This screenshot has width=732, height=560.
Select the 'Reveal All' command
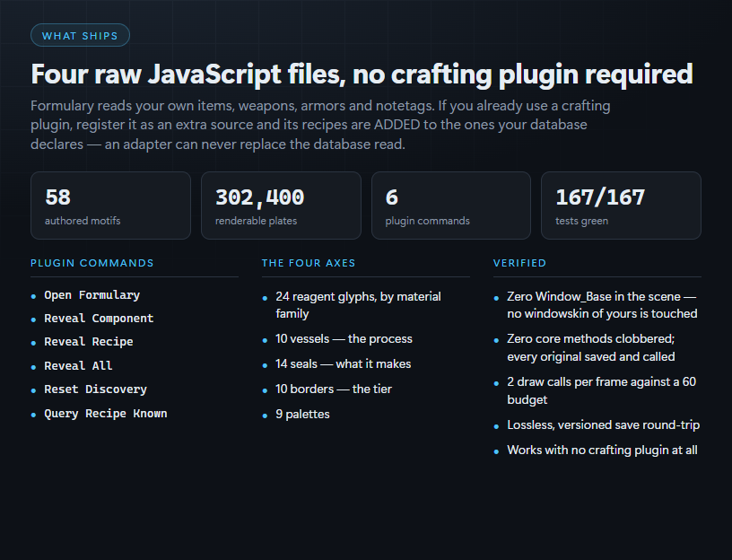(x=78, y=365)
